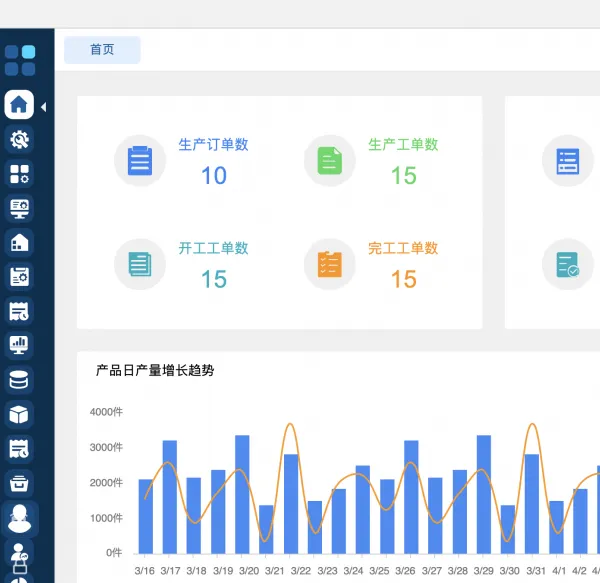The height and width of the screenshot is (583, 600).
Task: Click the teal document-check icon in right card
Action: 568,264
